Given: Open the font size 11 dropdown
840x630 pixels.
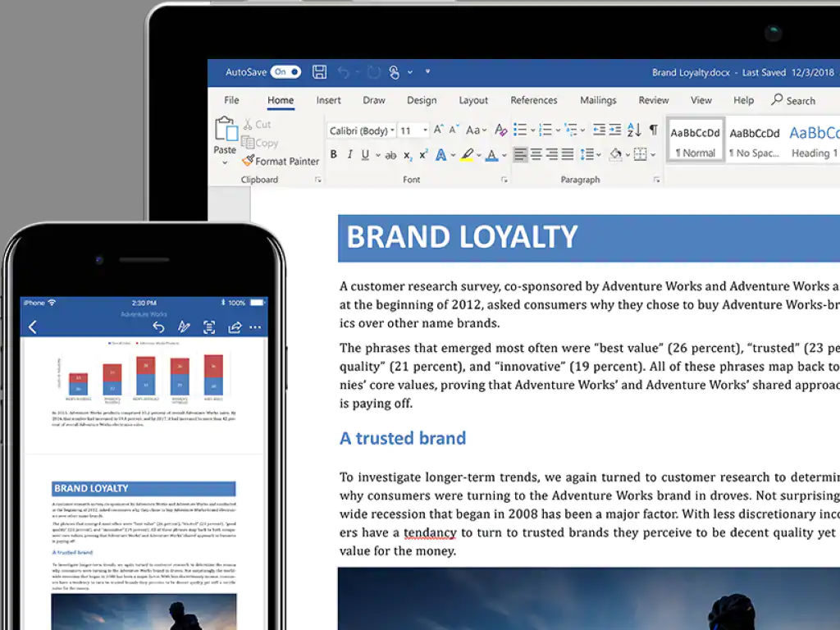Looking at the screenshot, I should tap(426, 130).
